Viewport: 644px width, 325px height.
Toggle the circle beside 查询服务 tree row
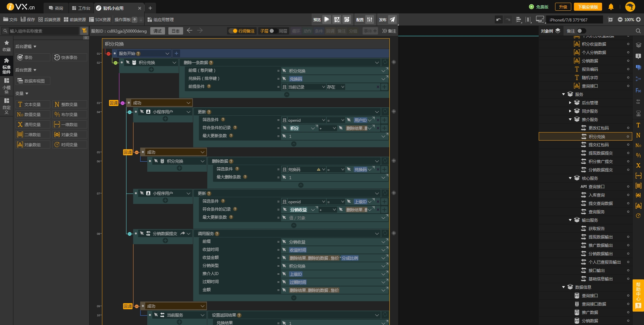coord(628,212)
